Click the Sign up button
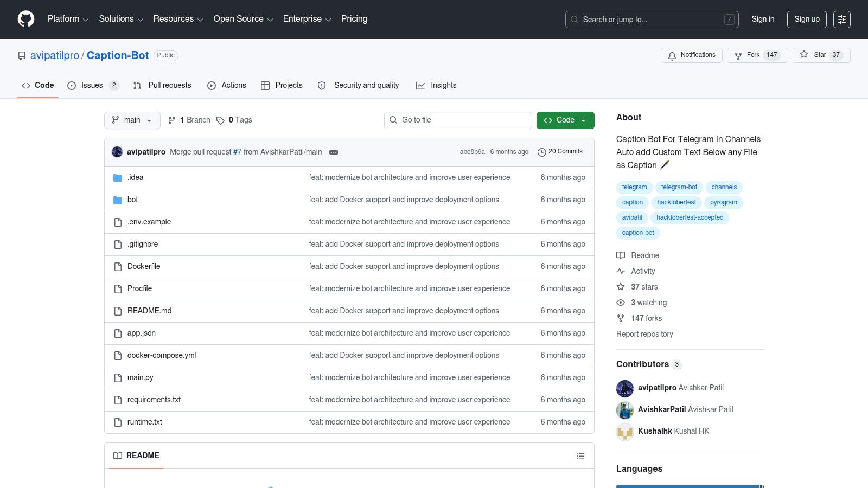 807,20
